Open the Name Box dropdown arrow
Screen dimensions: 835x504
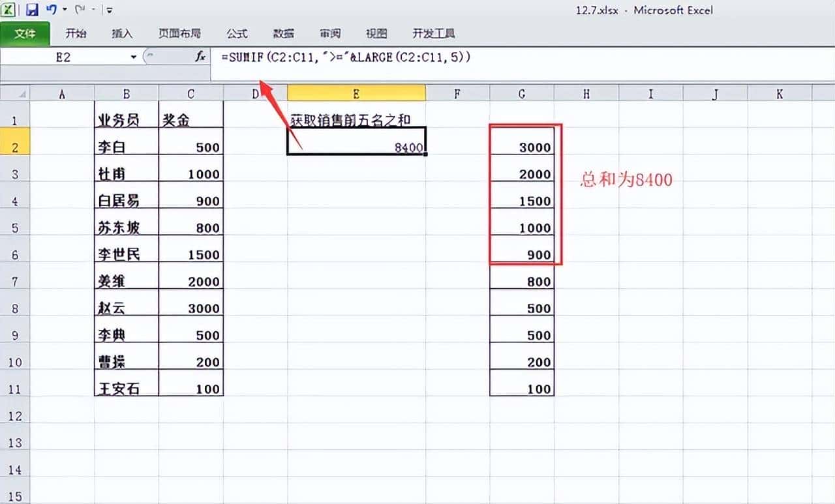click(x=134, y=57)
